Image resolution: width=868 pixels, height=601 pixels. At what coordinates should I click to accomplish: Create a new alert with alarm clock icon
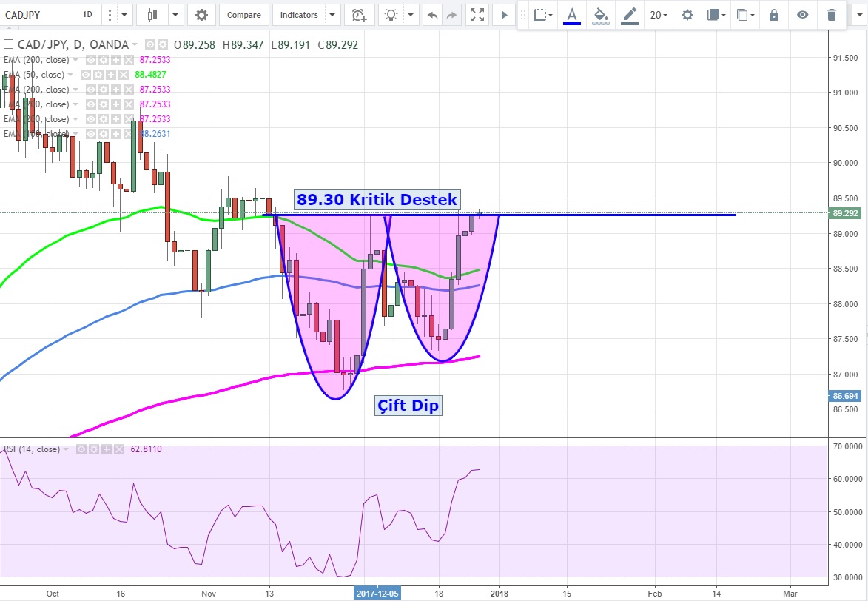[x=360, y=15]
